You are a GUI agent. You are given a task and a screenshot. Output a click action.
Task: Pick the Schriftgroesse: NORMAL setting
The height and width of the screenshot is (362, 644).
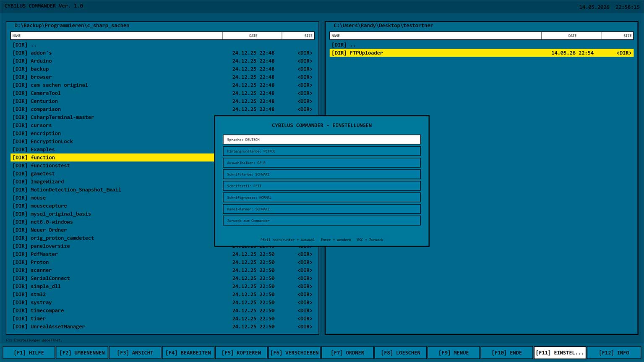tap(322, 197)
